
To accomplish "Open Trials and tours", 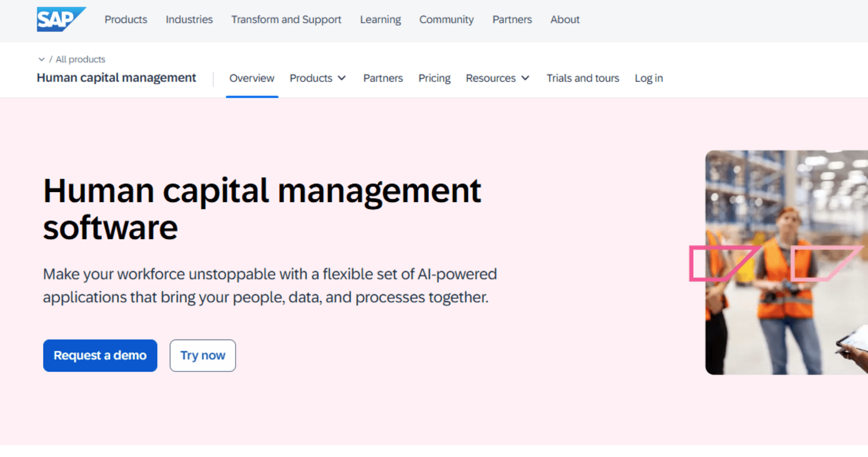I will coord(582,78).
